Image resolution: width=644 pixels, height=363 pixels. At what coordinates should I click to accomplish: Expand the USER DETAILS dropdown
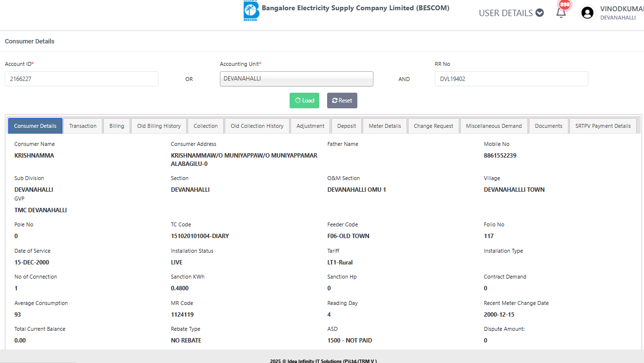[x=511, y=13]
